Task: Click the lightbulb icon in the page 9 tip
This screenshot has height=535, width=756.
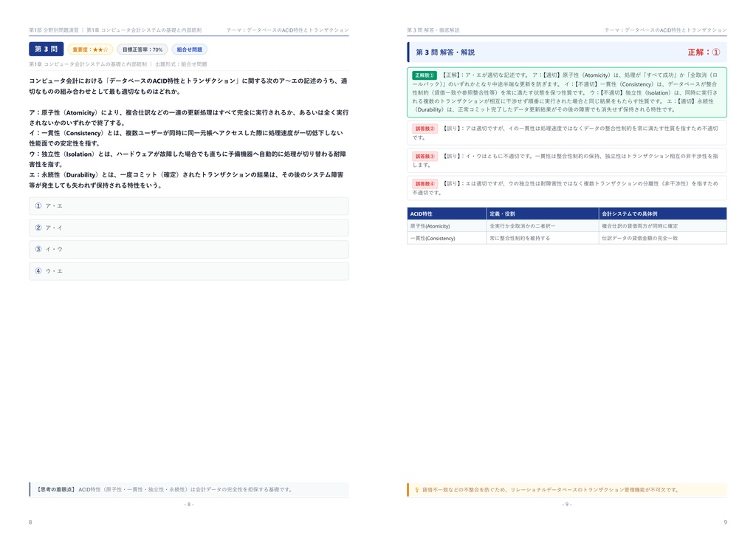Action: (x=417, y=490)
